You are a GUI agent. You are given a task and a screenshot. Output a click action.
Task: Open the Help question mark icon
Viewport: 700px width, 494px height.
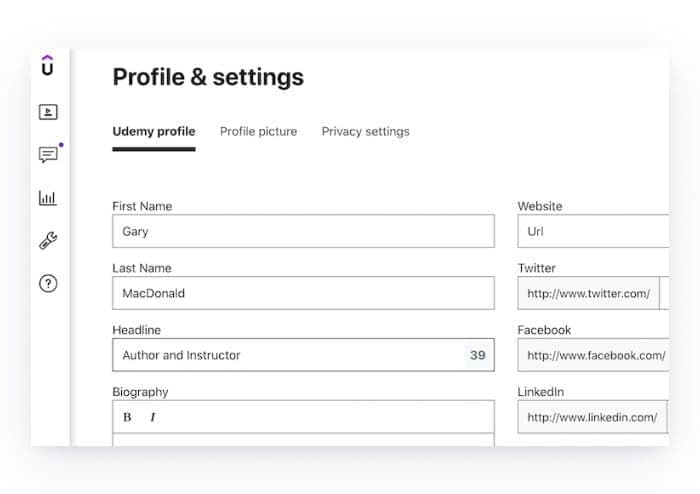click(x=48, y=283)
